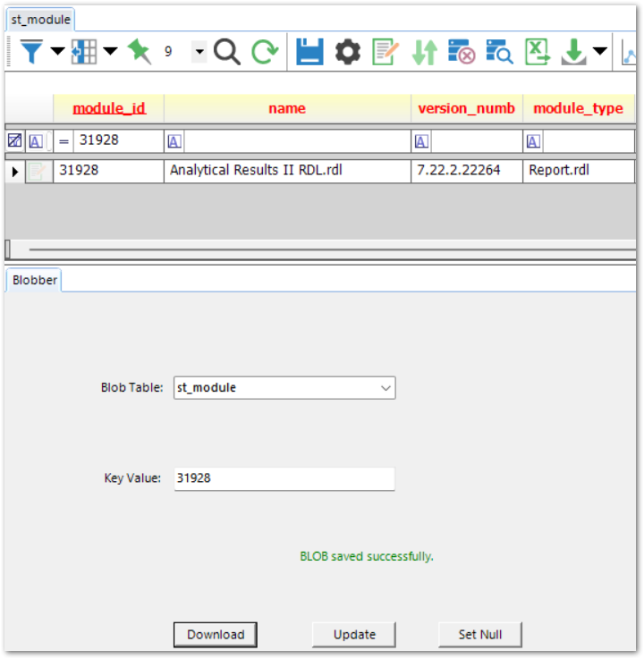Open the gear settings icon
Viewport: 644px width, 659px height.
pos(348,52)
